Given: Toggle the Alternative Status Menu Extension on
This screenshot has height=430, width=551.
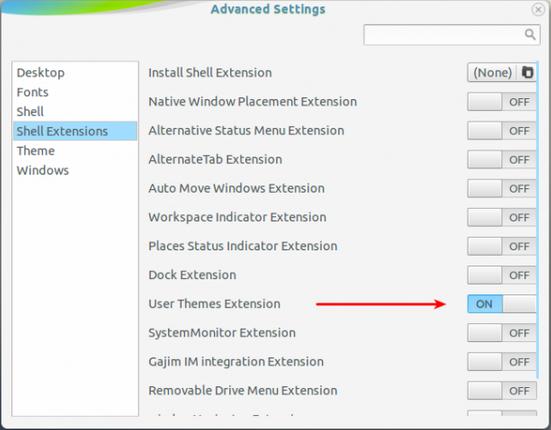Looking at the screenshot, I should [501, 131].
